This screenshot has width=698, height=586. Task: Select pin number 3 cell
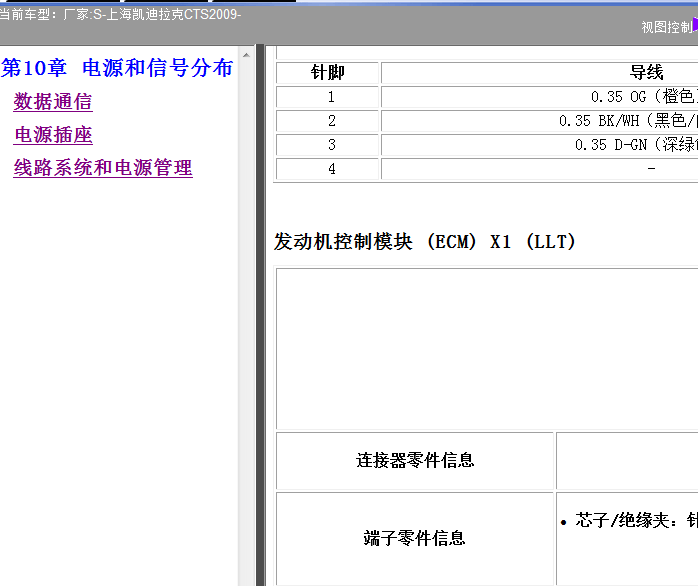[x=327, y=145]
